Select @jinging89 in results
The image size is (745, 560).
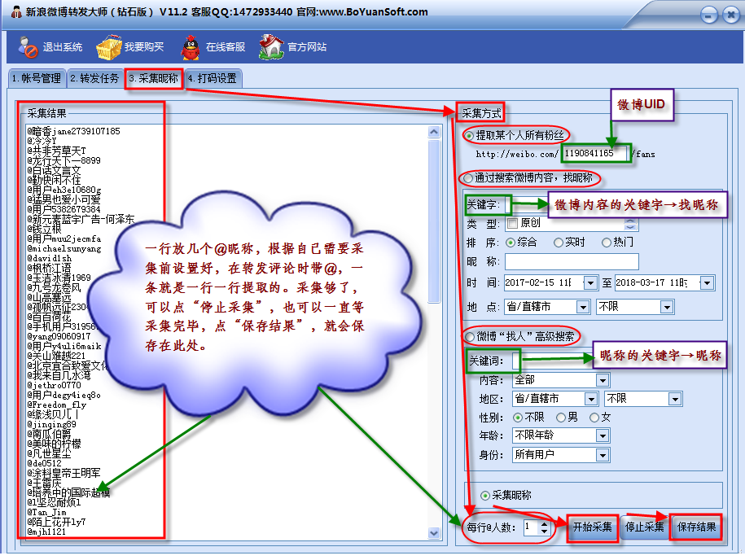(x=51, y=424)
